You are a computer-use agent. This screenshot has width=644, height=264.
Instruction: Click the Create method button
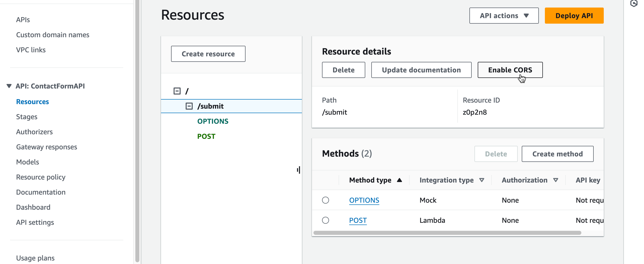click(x=557, y=154)
